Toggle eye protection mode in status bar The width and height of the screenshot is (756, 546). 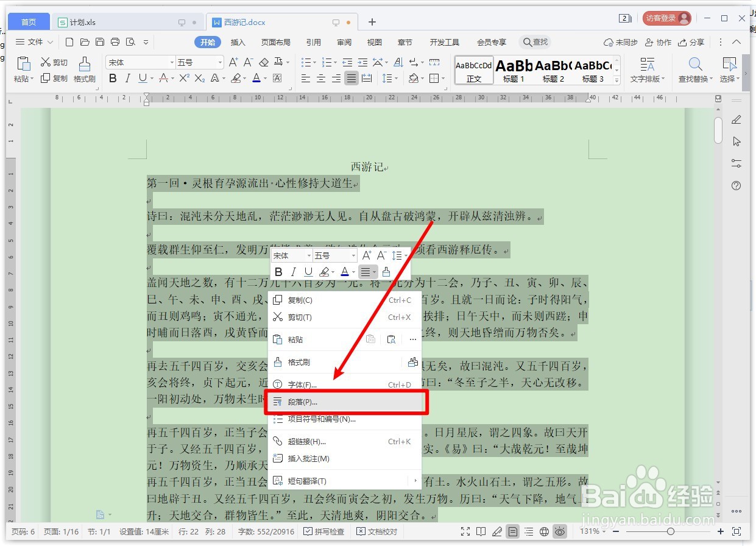(559, 531)
